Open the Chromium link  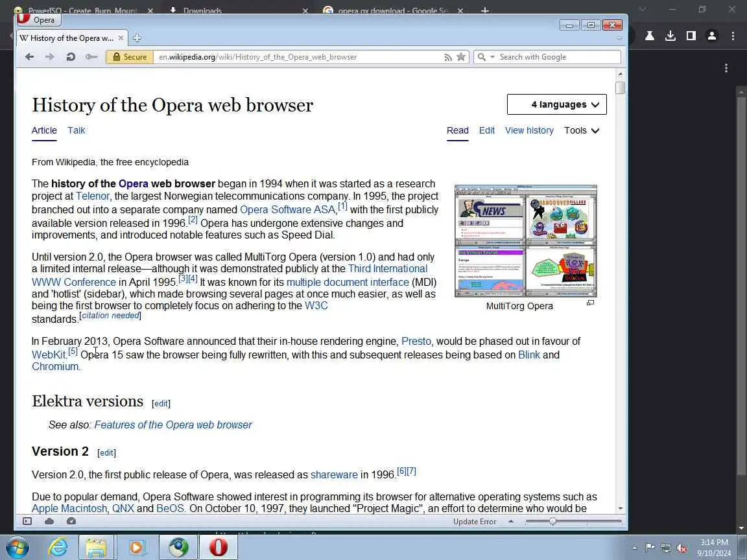click(x=56, y=366)
